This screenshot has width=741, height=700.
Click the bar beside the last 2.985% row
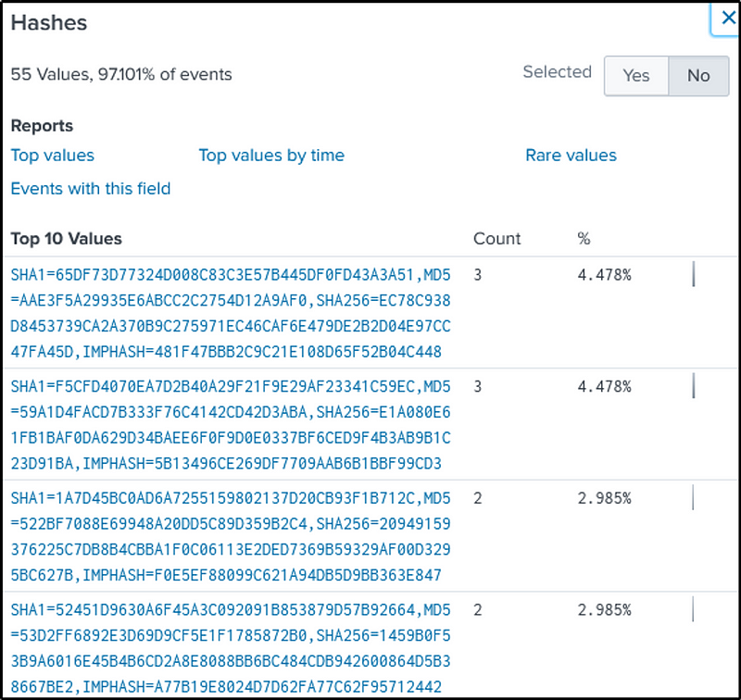coord(693,610)
